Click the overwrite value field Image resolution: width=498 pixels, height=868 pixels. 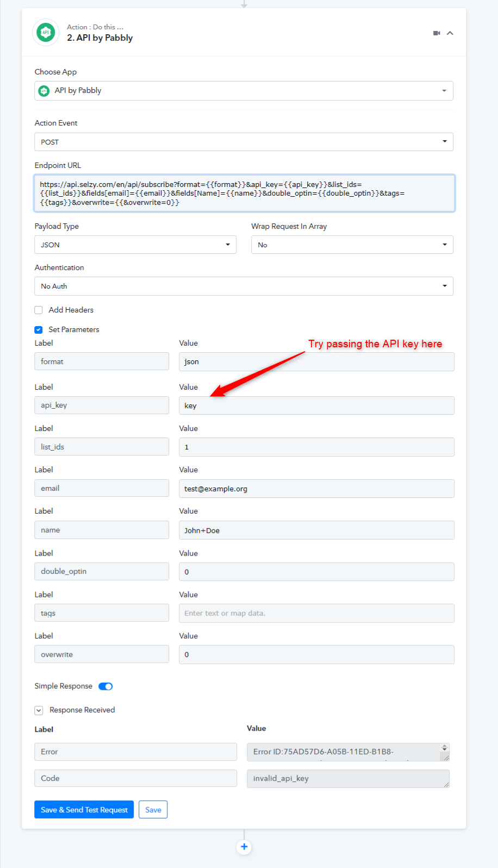point(316,654)
